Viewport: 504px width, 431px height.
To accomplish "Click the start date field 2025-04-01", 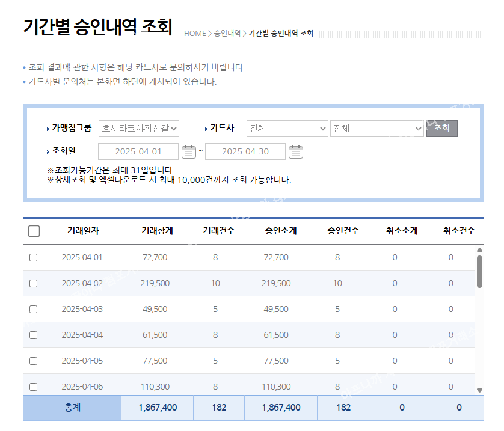I will pyautogui.click(x=138, y=151).
